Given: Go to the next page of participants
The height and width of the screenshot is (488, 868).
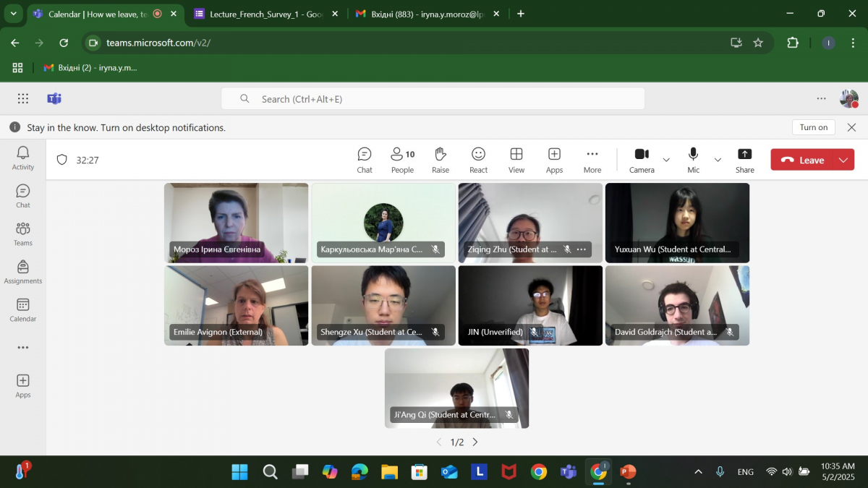Looking at the screenshot, I should 475,442.
